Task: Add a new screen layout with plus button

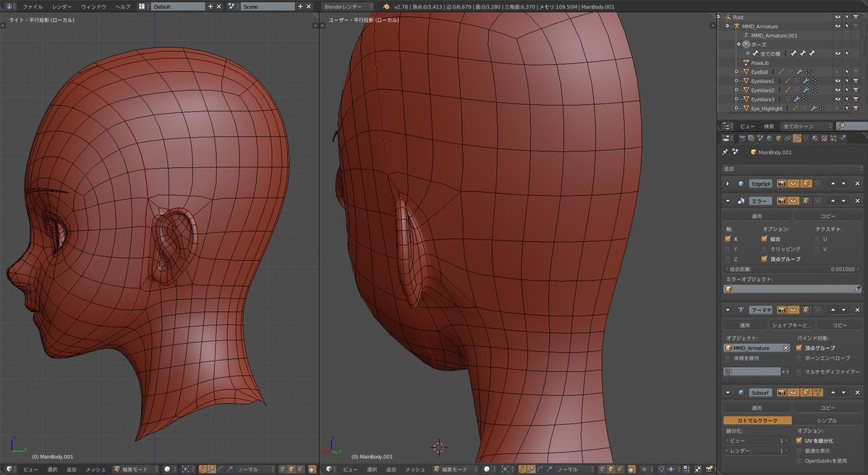Action: pos(210,6)
